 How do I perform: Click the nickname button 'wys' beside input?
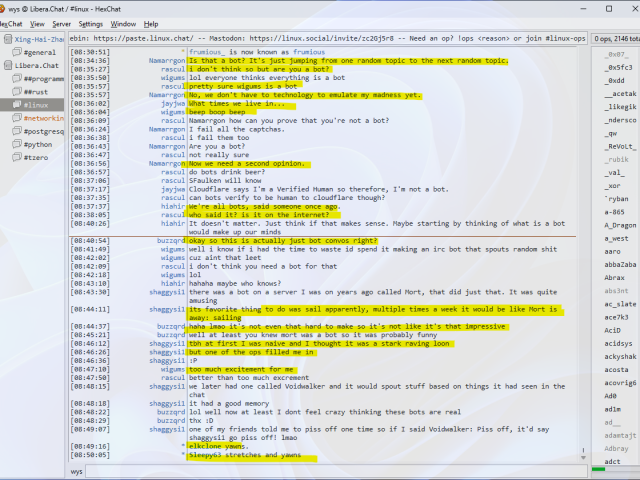pyautogui.click(x=77, y=471)
